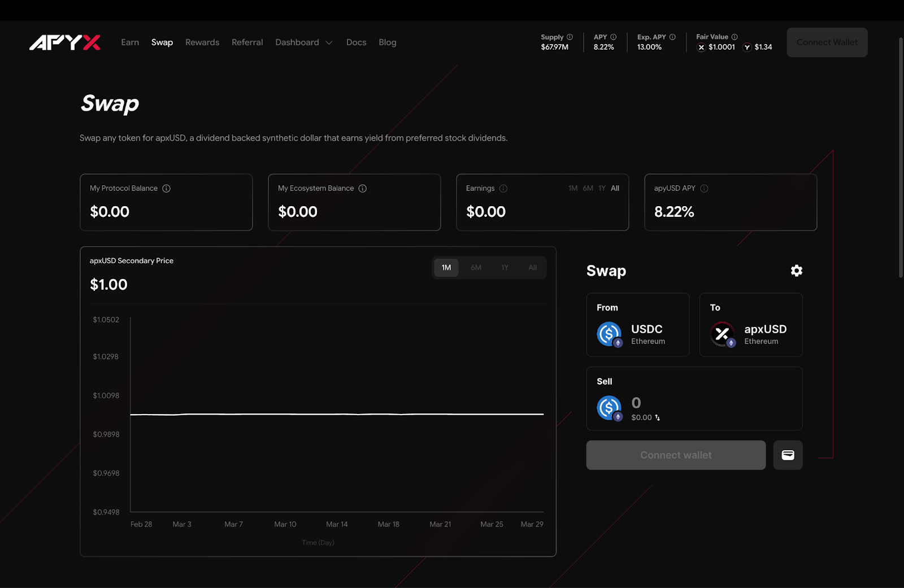Select All chart range

[533, 268]
